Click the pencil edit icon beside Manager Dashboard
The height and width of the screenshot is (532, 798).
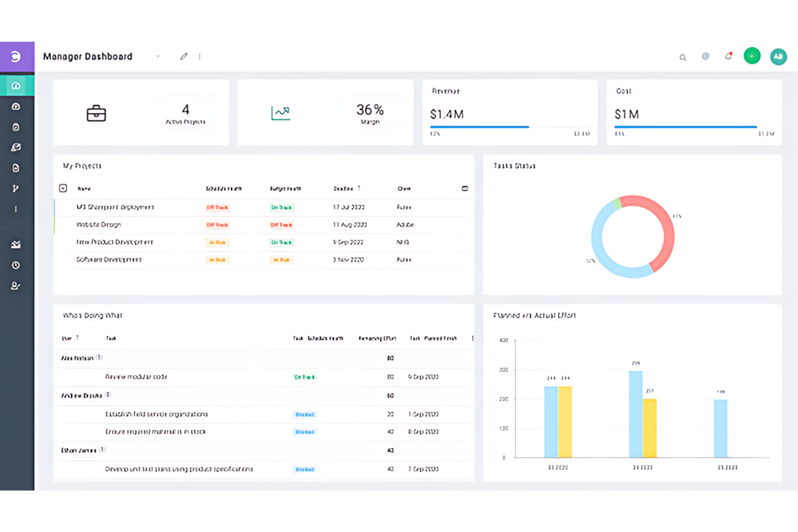click(x=184, y=56)
